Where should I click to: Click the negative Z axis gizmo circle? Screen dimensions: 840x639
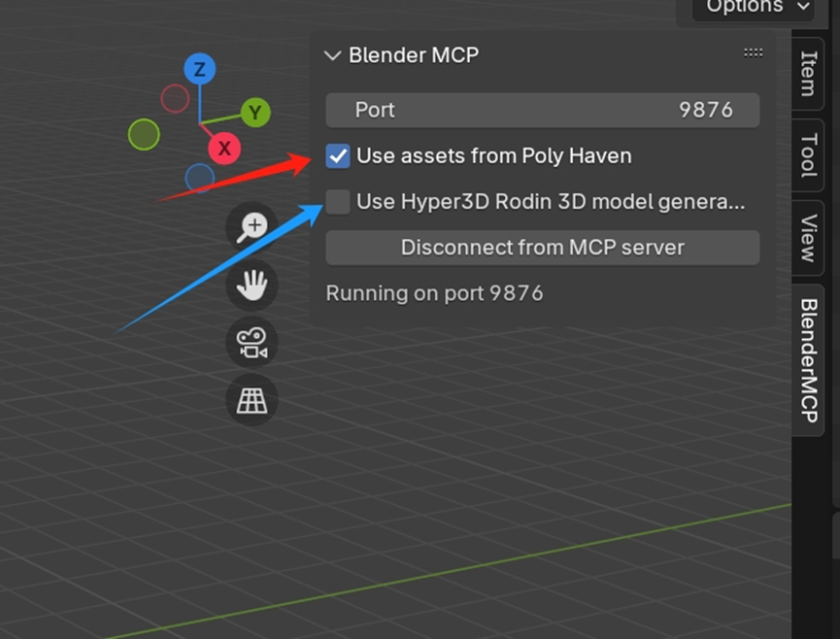click(x=200, y=179)
